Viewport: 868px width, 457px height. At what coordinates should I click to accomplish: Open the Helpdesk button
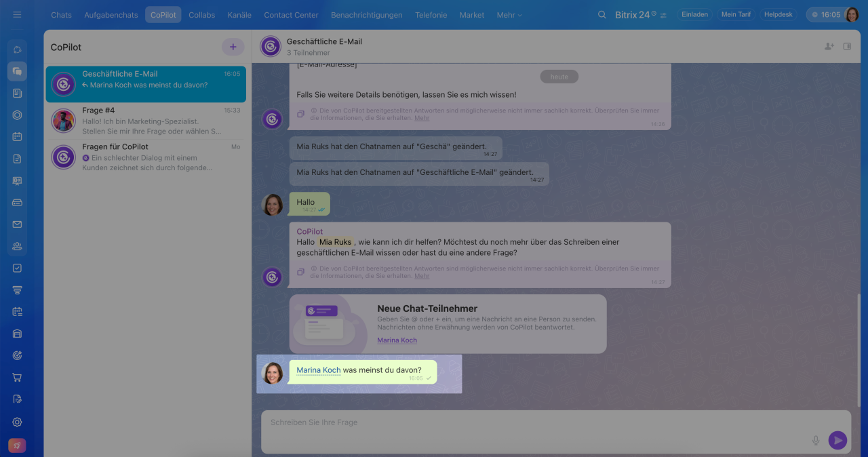(x=779, y=14)
